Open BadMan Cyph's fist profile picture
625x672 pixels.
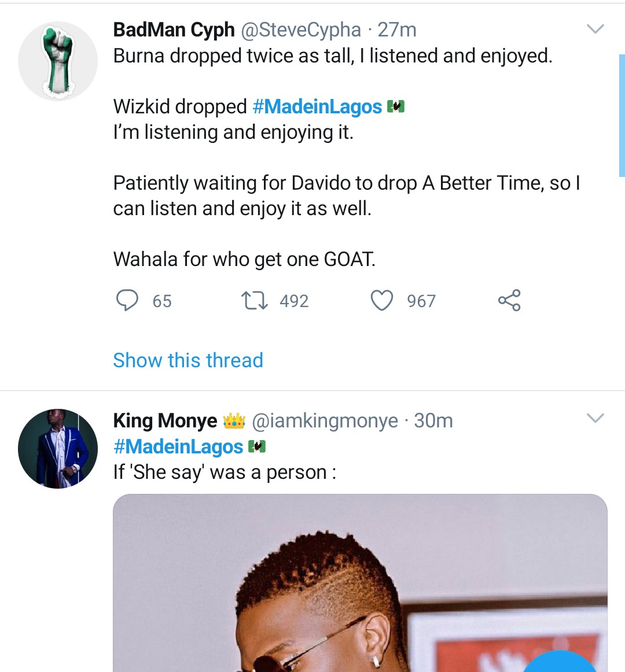tap(58, 61)
